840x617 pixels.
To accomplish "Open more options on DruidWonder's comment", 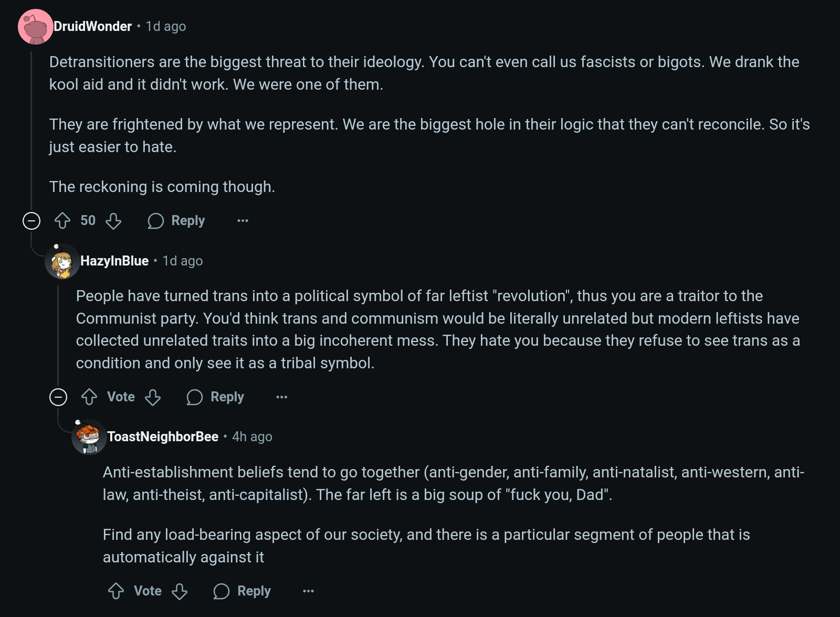I will click(x=243, y=221).
